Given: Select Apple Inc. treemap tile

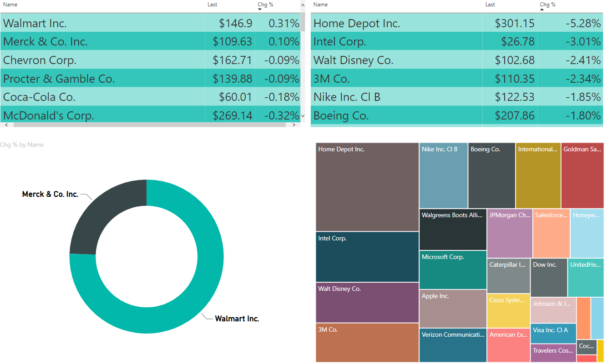Looking at the screenshot, I should pos(453,309).
